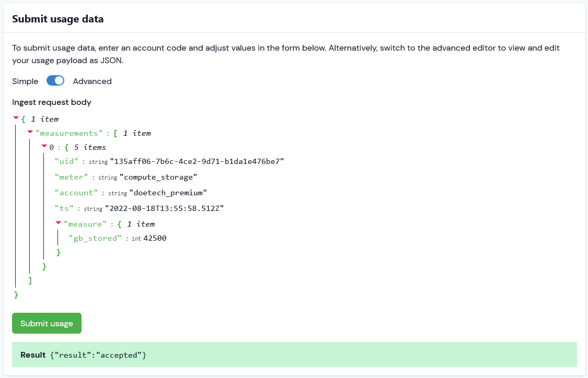The image size is (588, 378).
Task: Click the "ts" key name
Action: pos(64,209)
